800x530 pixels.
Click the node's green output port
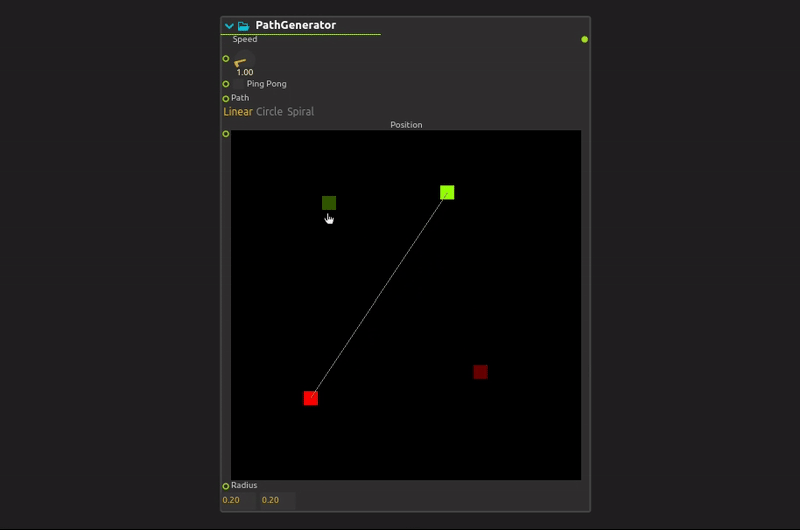585,39
